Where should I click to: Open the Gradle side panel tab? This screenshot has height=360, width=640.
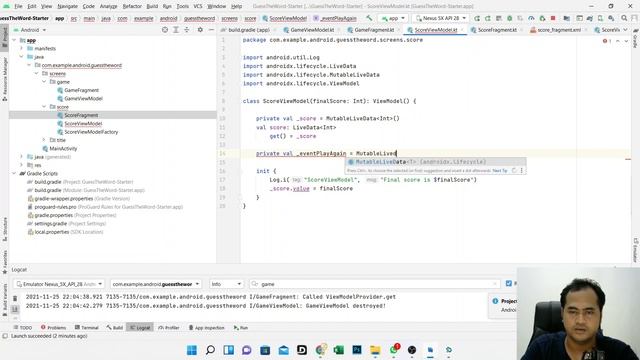point(636,38)
